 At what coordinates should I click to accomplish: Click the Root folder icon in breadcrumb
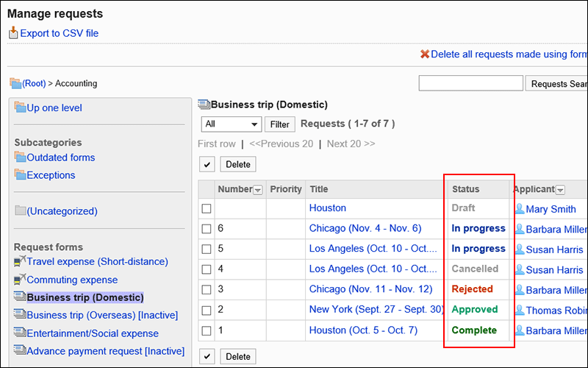click(x=15, y=83)
